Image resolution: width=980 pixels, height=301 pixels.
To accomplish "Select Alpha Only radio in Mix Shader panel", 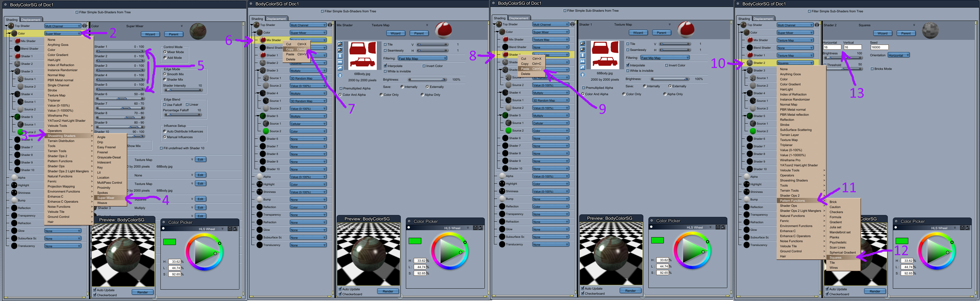I will click(422, 95).
